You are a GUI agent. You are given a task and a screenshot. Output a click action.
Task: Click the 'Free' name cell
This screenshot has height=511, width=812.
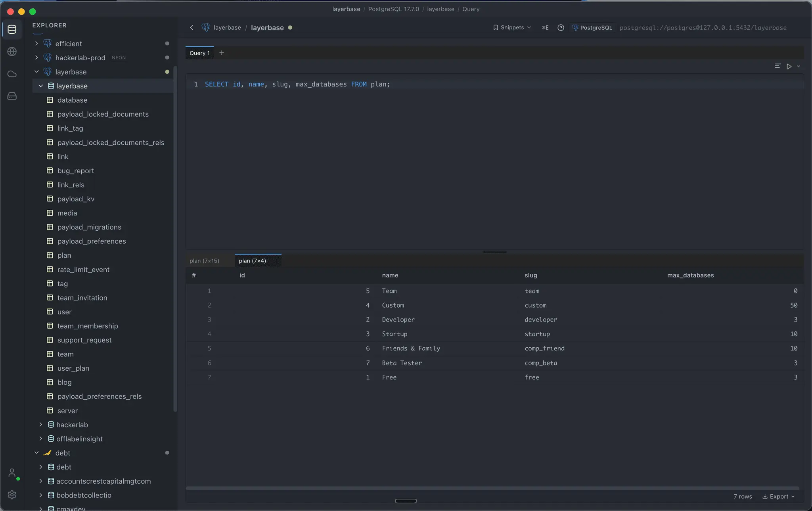click(389, 377)
